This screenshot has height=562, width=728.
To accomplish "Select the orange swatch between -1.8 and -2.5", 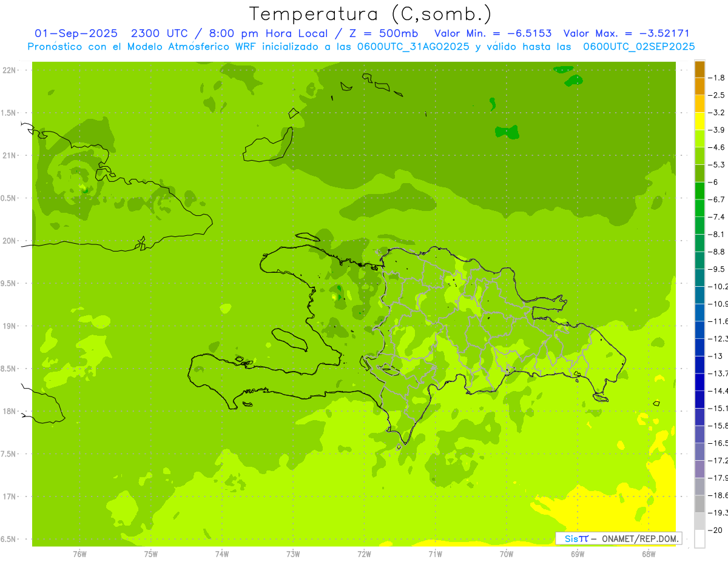I will point(699,87).
